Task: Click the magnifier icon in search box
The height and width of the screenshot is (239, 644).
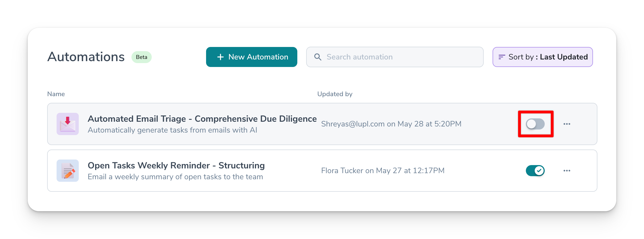Action: pos(318,57)
